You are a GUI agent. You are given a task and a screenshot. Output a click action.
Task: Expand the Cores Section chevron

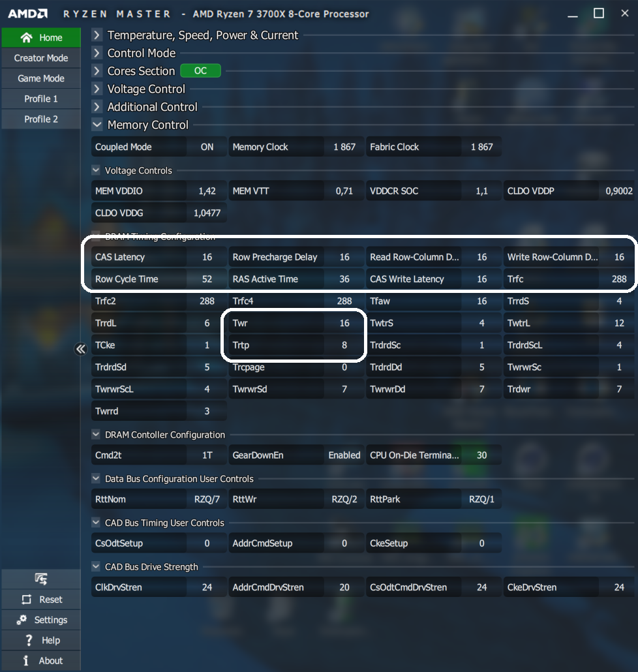(x=97, y=71)
